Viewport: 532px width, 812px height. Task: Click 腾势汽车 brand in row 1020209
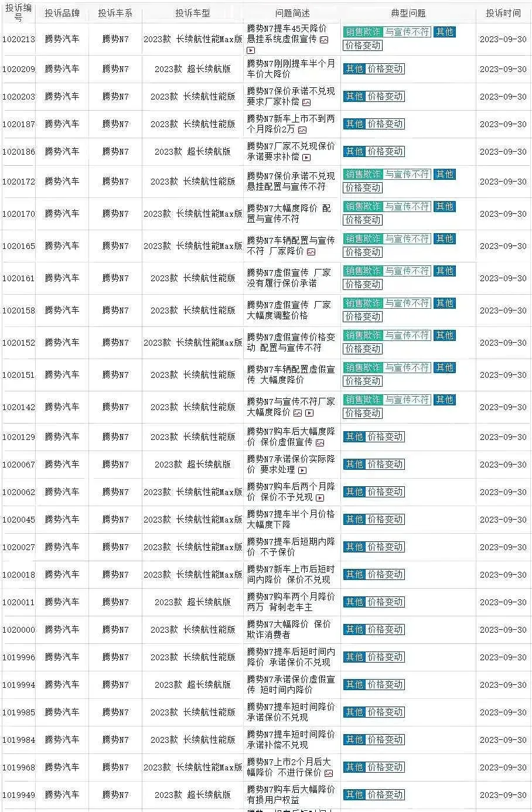tap(62, 69)
